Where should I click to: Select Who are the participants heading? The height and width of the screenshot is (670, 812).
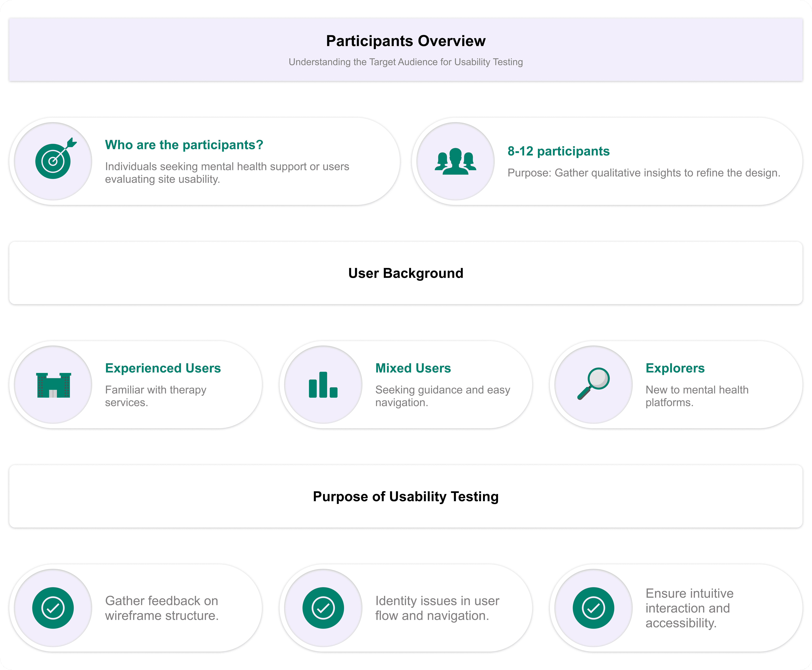[184, 145]
